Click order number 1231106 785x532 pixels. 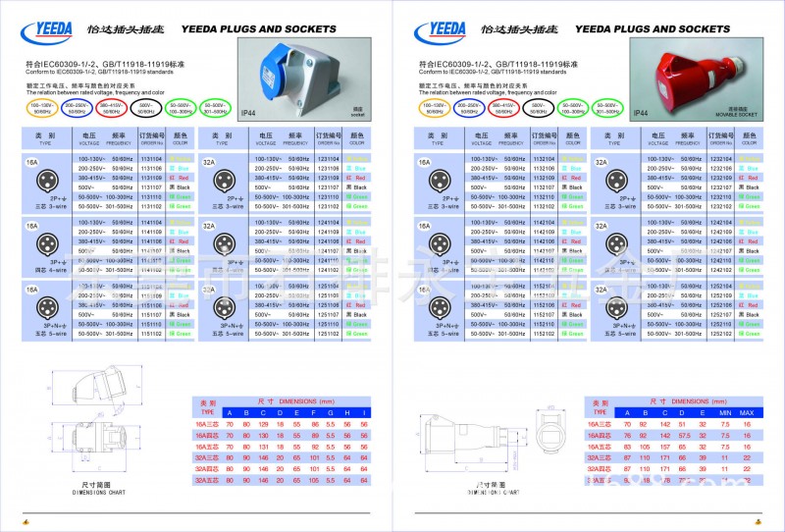[329, 168]
